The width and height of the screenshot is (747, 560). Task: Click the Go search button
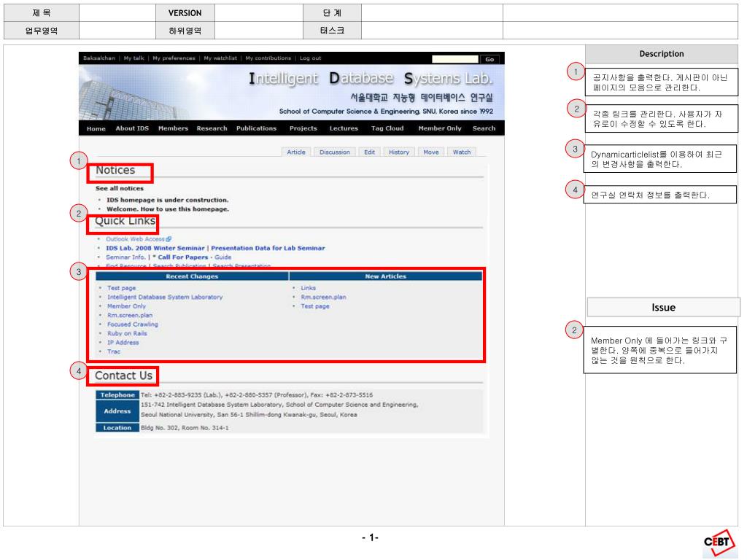tap(489, 59)
